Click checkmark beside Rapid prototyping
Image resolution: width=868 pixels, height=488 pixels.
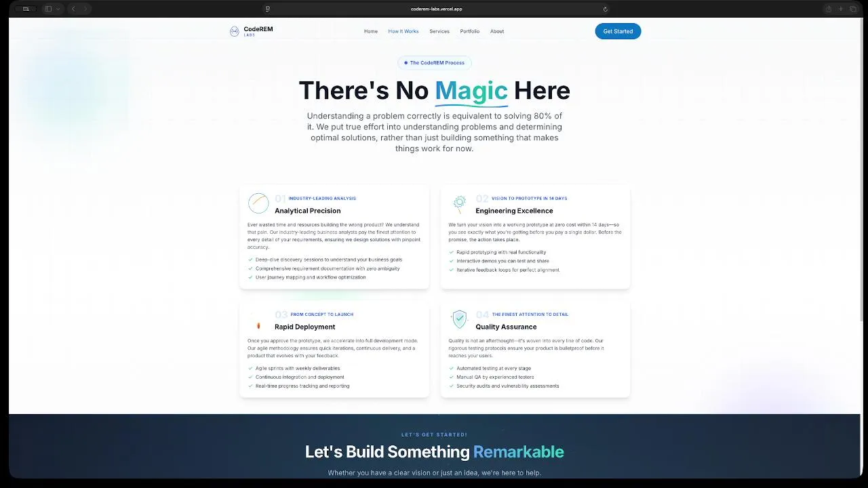coord(451,252)
